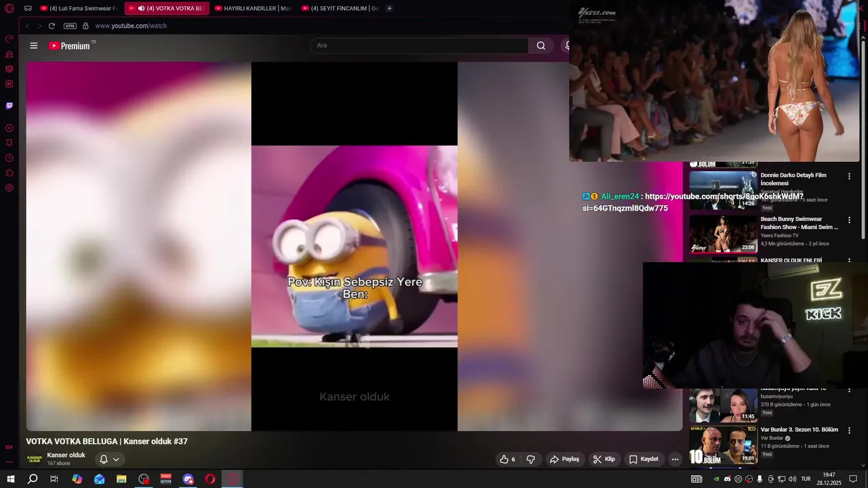This screenshot has height=488, width=868.
Task: Open the microphone tray icon
Action: pyautogui.click(x=759, y=479)
